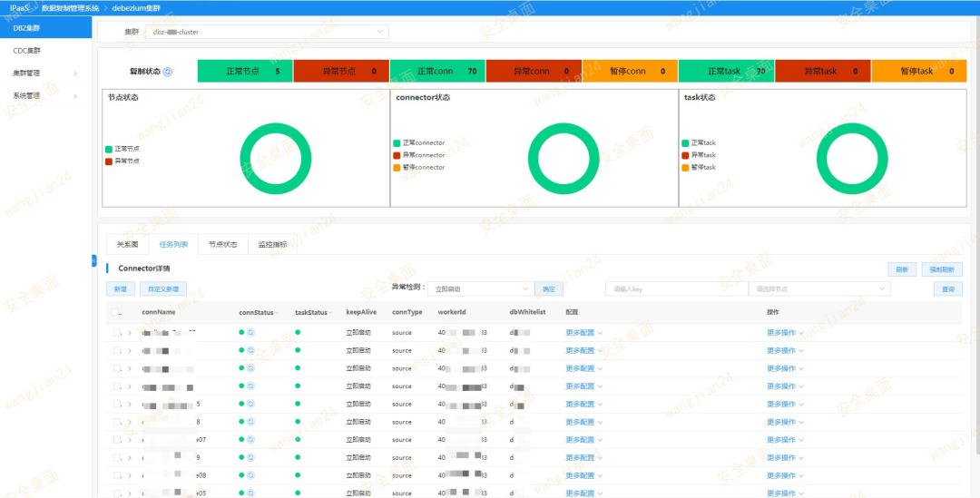The image size is (980, 498).
Task: Check the box for the row ending 9
Action: [117, 457]
